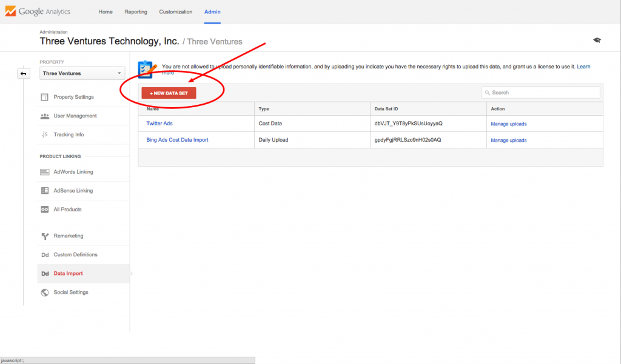The image size is (621, 364).
Task: Click into the Search input field
Action: (x=540, y=93)
